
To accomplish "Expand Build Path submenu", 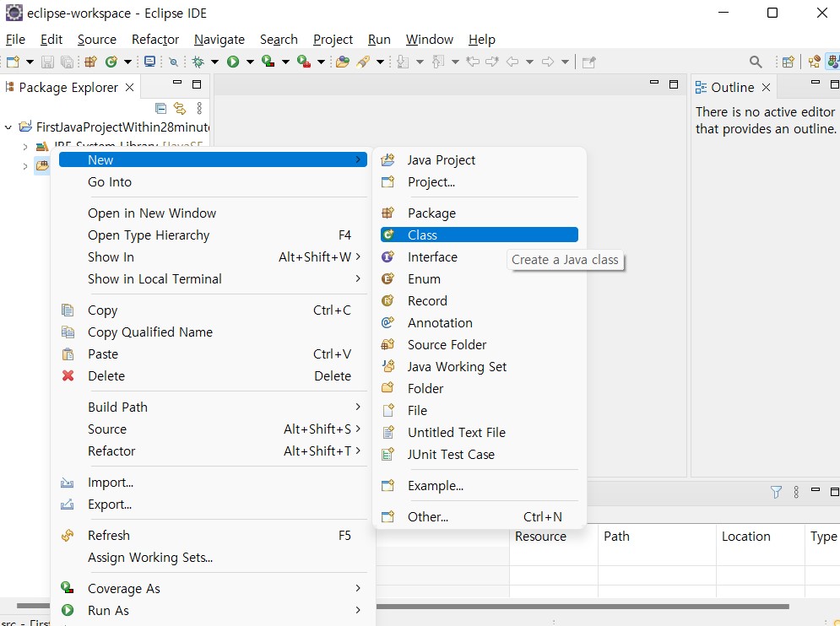I will 213,407.
